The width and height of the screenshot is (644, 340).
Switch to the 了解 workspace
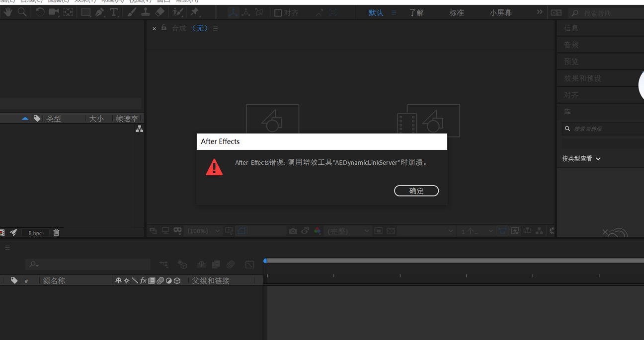click(x=416, y=13)
